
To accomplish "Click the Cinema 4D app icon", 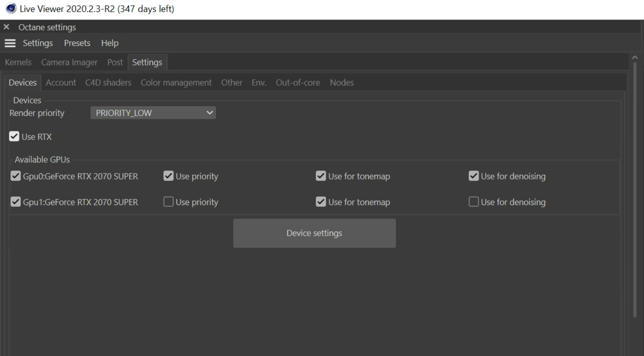I will [11, 9].
